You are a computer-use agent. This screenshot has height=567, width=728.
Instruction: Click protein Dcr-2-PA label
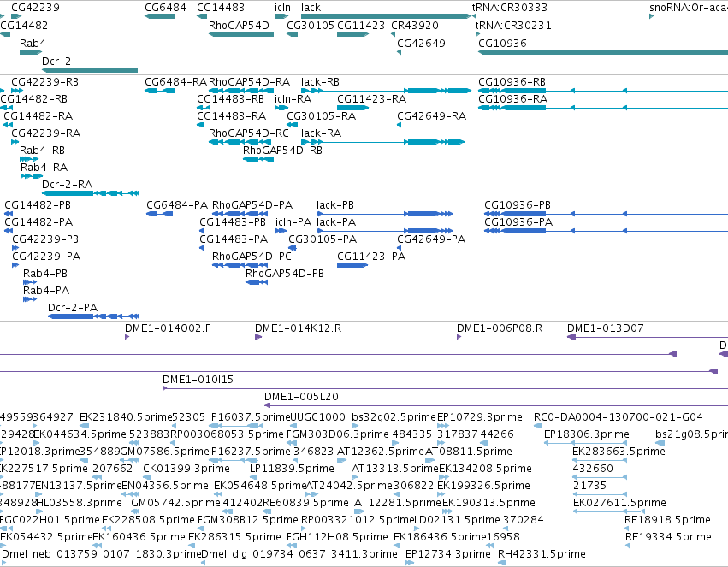coord(73,308)
